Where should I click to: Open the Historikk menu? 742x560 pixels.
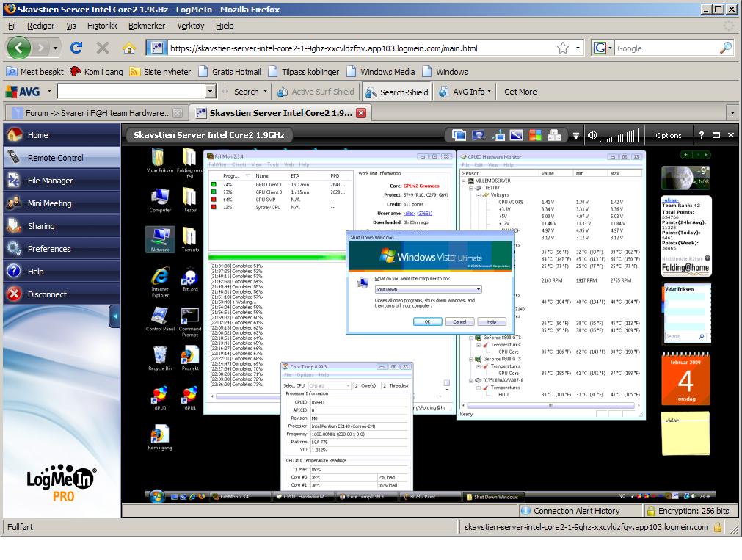tap(102, 26)
